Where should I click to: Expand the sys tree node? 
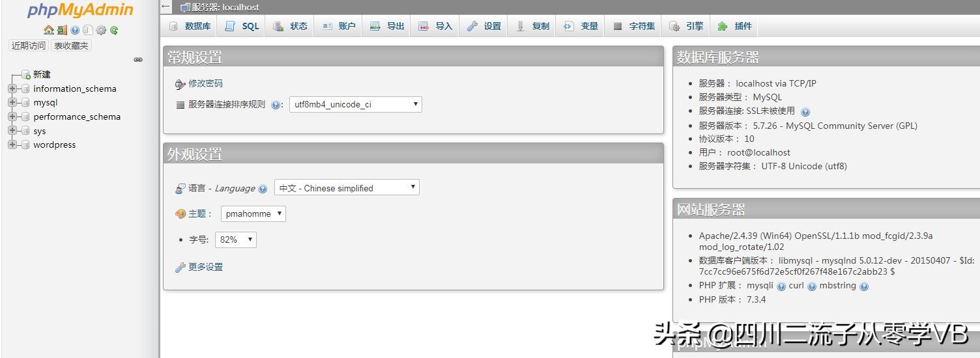point(12,131)
